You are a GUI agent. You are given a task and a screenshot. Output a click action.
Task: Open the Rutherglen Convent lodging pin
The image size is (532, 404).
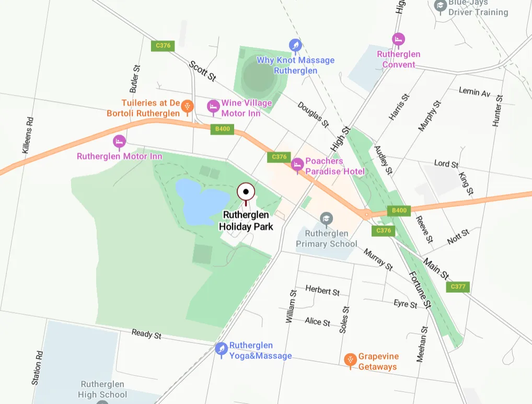pyautogui.click(x=398, y=40)
